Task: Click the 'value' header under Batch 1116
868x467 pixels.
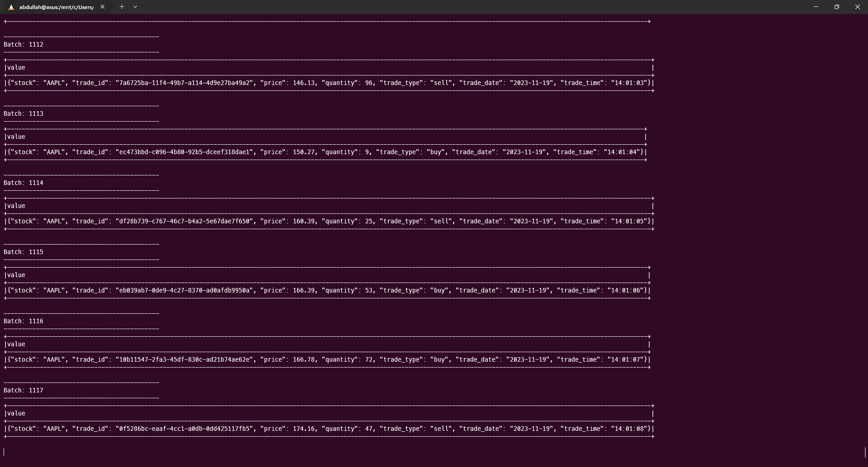Action: point(16,344)
